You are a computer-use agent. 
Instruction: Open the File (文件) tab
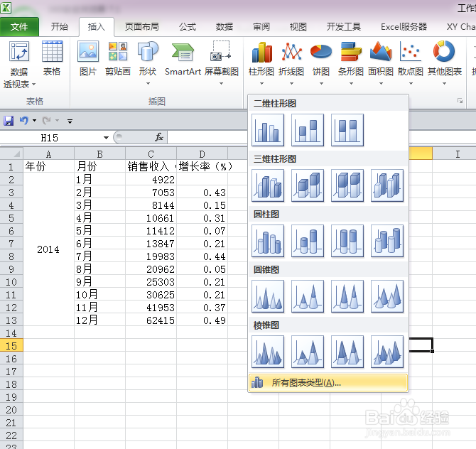(x=19, y=27)
